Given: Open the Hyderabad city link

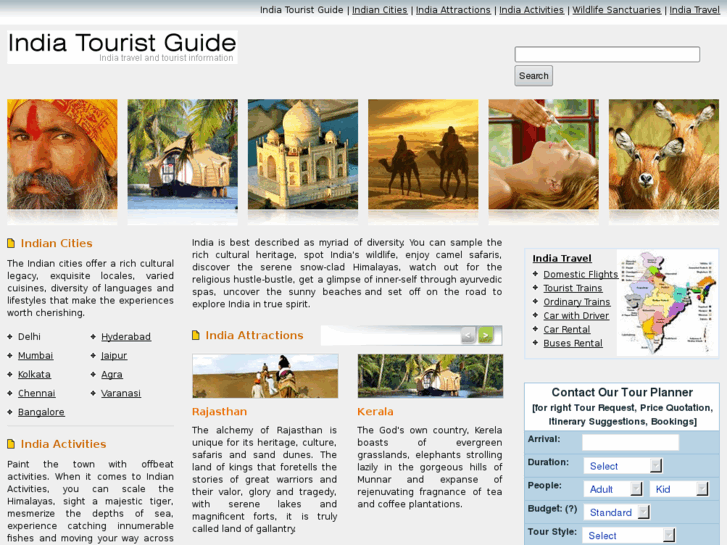Looking at the screenshot, I should 126,336.
